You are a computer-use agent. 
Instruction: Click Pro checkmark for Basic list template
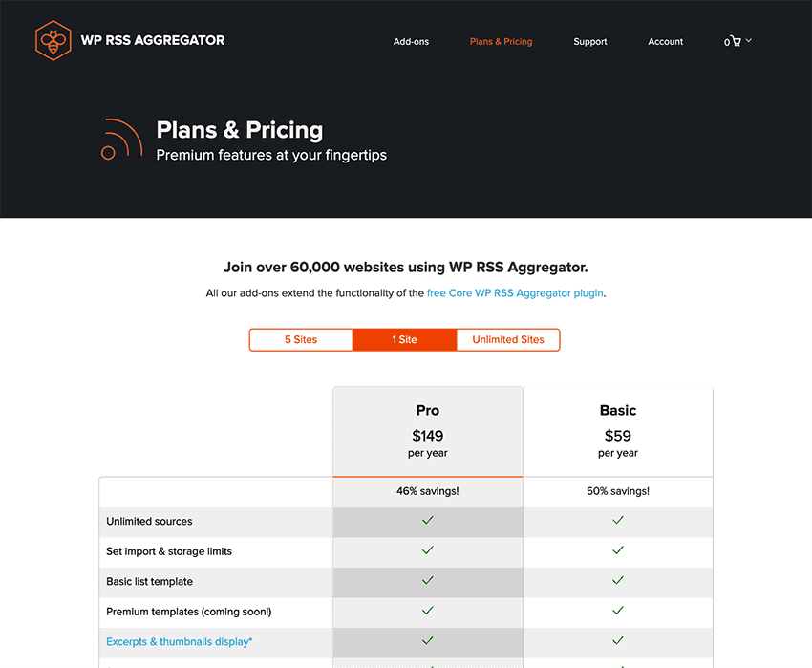pos(427,580)
